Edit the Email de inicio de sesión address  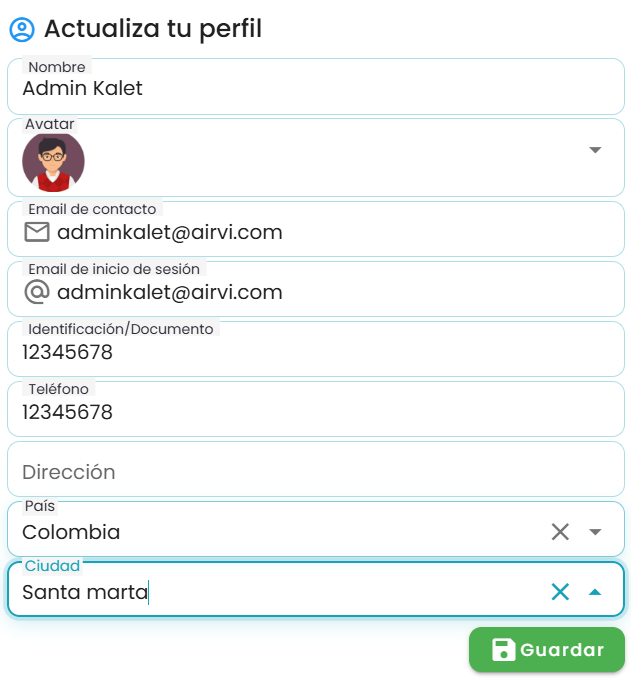[170, 292]
